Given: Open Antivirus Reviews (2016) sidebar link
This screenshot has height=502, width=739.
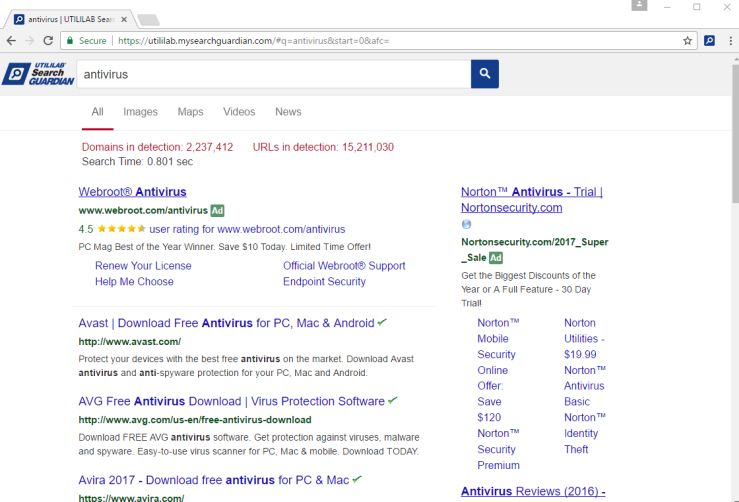Looking at the screenshot, I should click(533, 491).
